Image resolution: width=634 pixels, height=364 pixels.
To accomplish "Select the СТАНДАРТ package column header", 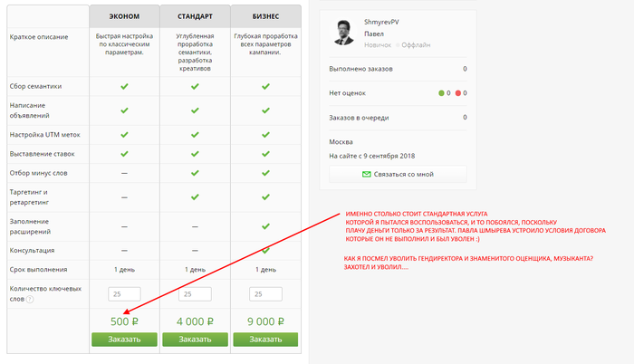I will [x=195, y=16].
